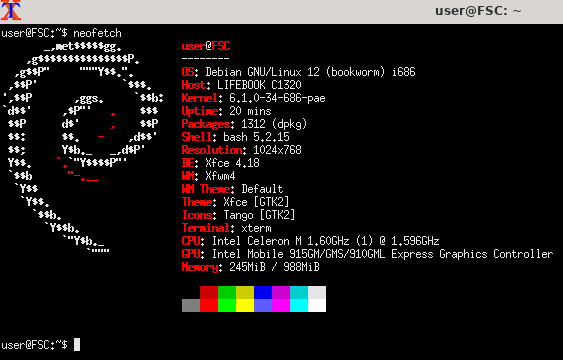The height and width of the screenshot is (360, 563).
Task: Click the Icons line Tango [GTK2]
Action: coord(238,215)
